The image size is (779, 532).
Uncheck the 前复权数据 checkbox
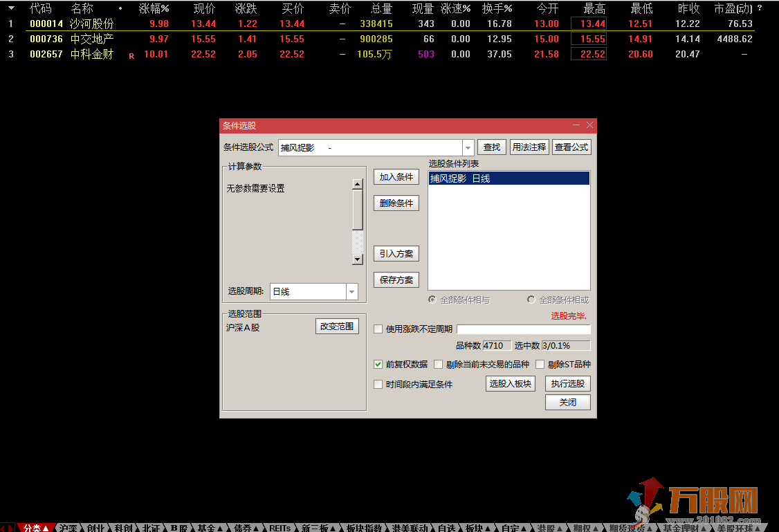(378, 364)
